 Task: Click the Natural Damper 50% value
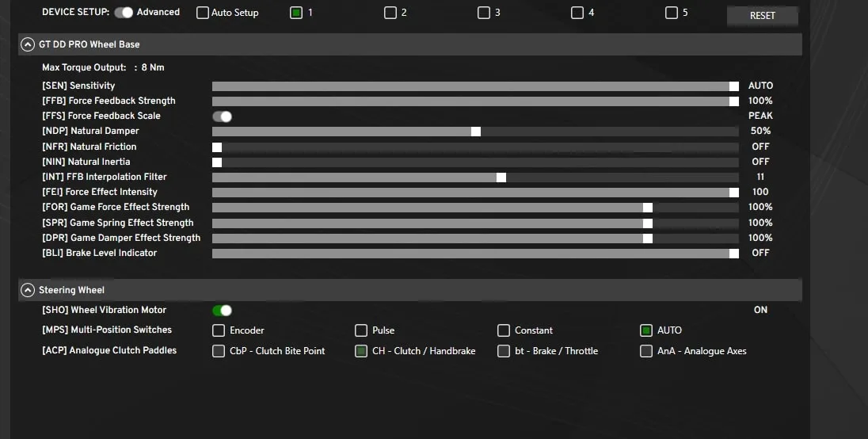pos(760,132)
